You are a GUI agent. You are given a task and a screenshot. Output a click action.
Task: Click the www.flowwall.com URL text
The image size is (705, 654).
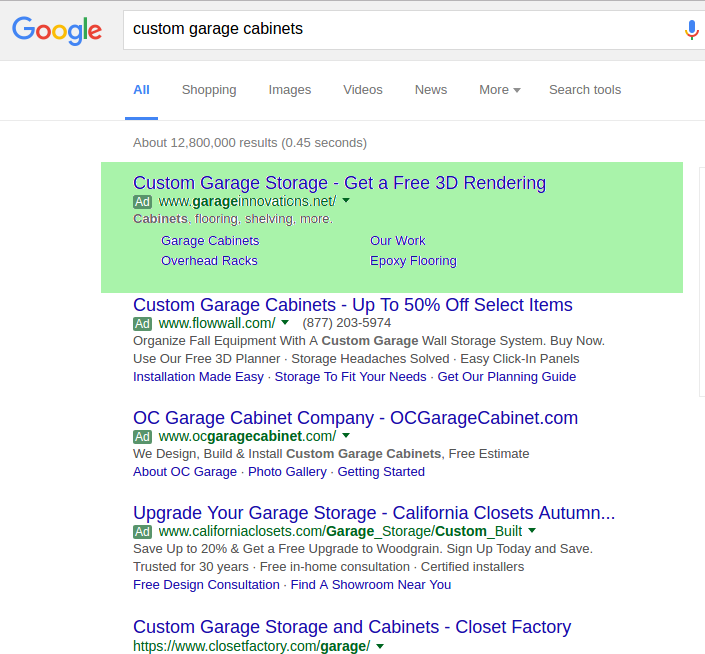coord(217,323)
